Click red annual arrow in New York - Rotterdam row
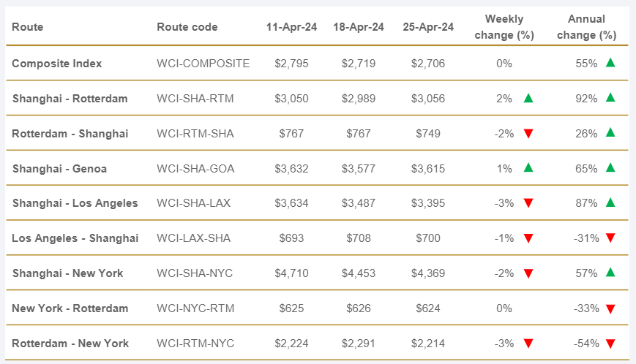Image resolution: width=636 pixels, height=364 pixels. pyautogui.click(x=610, y=308)
